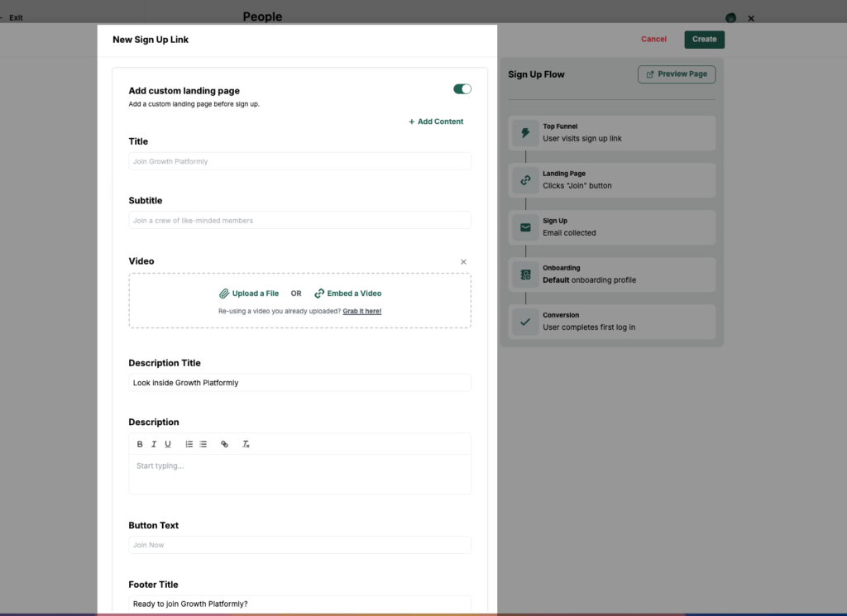This screenshot has width=847, height=616.
Task: Click the Add Content link
Action: tap(436, 122)
